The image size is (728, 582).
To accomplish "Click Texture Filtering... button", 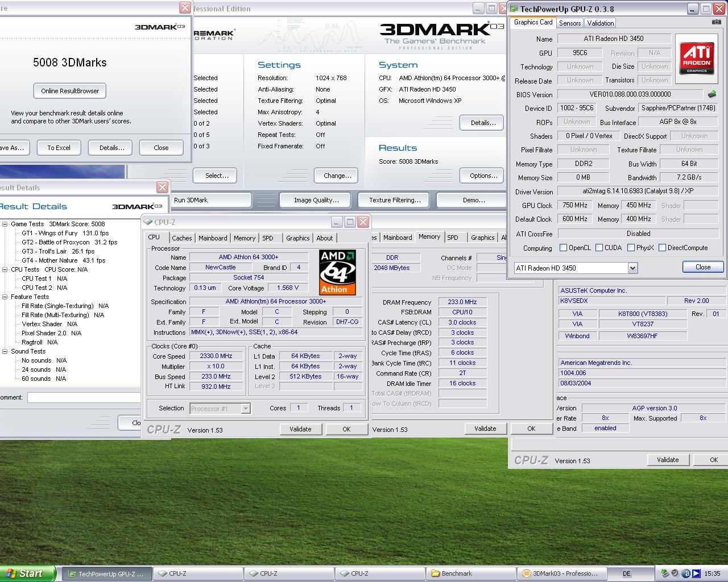I will 395,200.
